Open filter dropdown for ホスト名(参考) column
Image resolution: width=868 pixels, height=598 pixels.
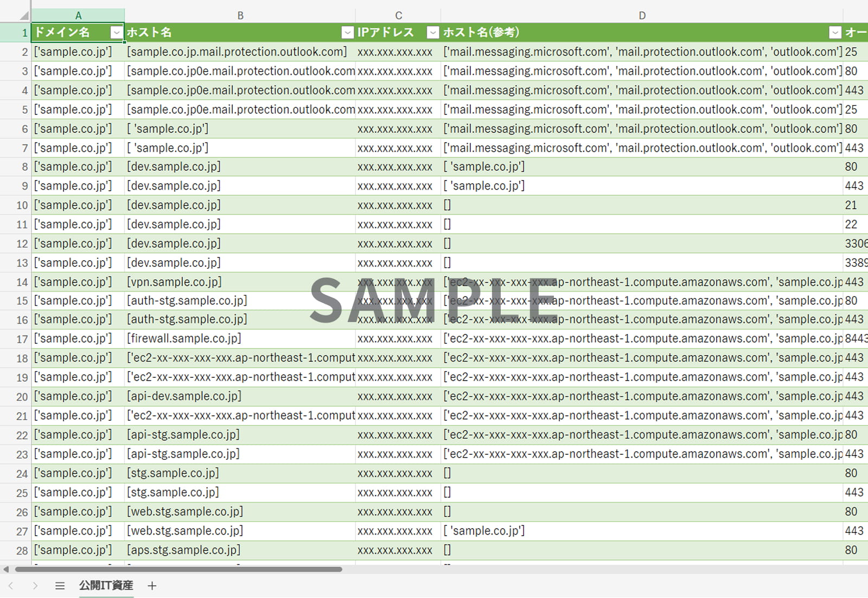(x=835, y=33)
